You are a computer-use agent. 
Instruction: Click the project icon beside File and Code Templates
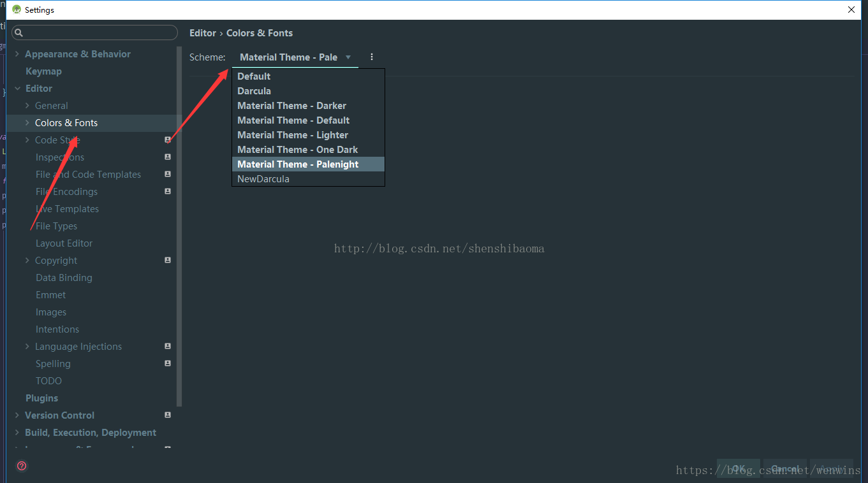click(168, 174)
